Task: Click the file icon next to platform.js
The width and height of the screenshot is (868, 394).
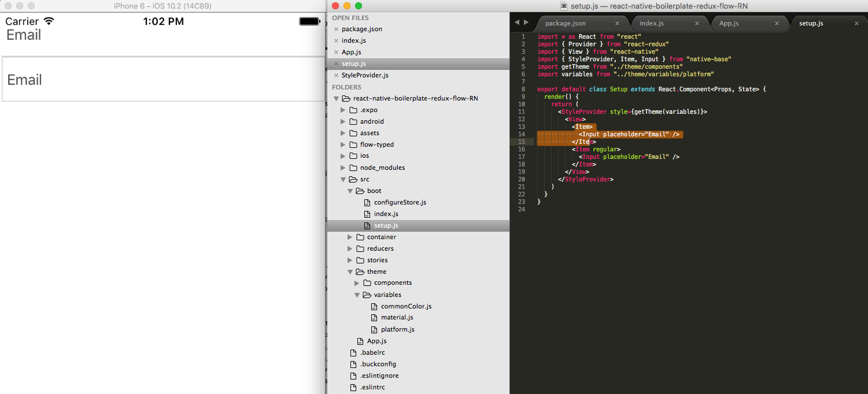Action: click(374, 329)
